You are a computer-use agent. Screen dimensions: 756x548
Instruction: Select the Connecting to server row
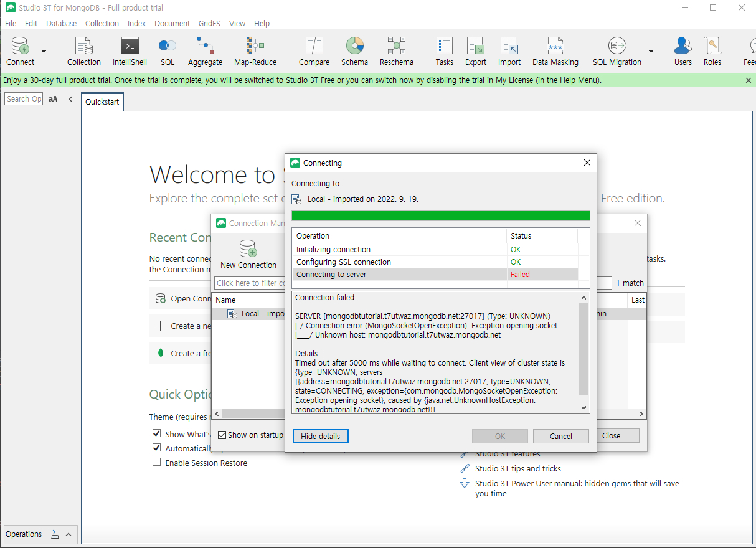point(435,274)
